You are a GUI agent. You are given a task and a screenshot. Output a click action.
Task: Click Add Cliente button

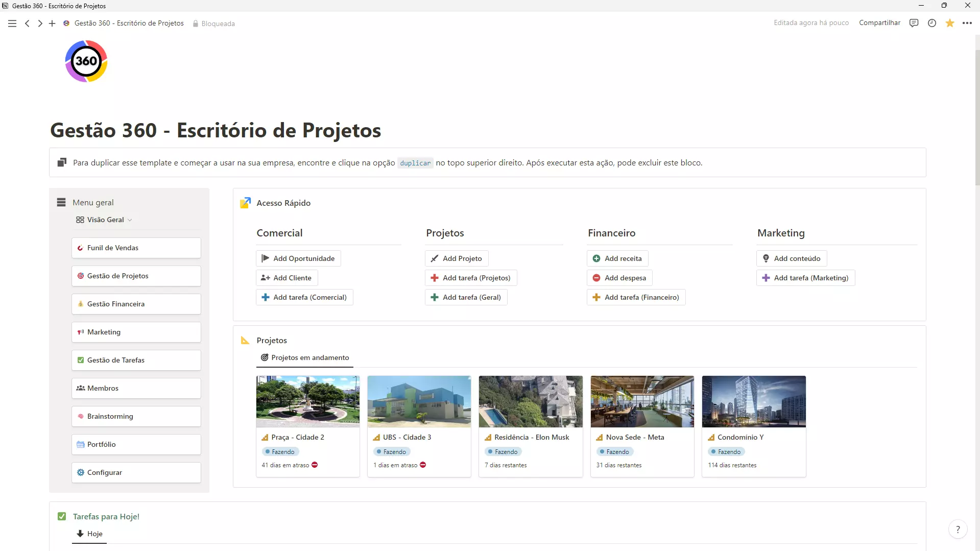[286, 278]
